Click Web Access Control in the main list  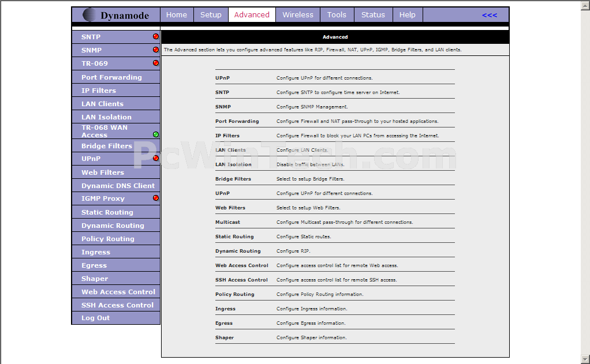coord(241,265)
